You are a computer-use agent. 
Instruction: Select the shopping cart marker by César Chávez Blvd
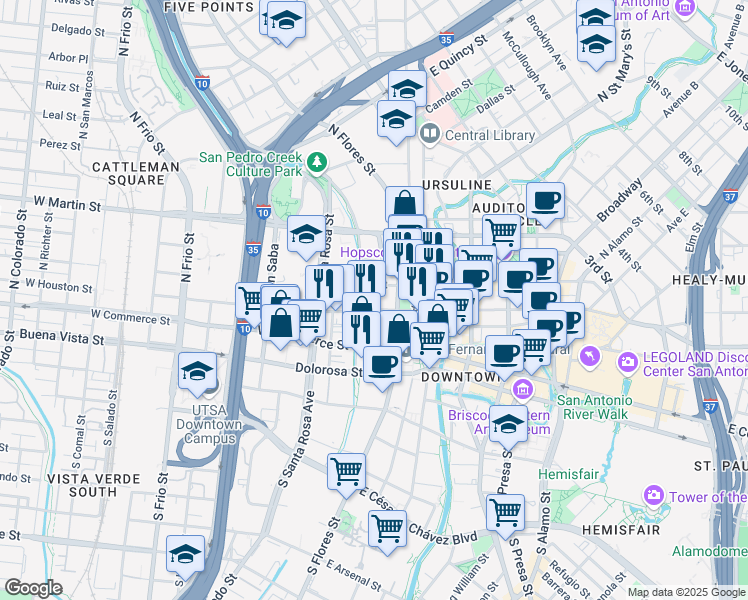(x=387, y=529)
